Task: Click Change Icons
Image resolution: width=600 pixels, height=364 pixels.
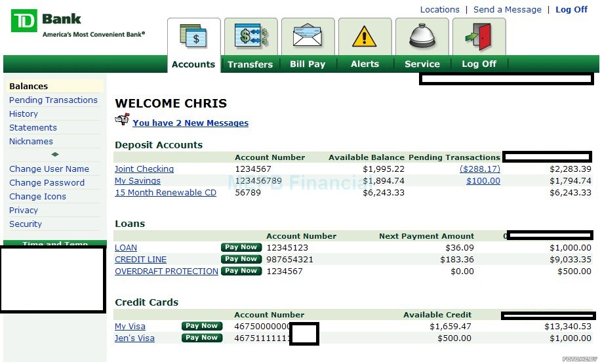Action: point(37,196)
